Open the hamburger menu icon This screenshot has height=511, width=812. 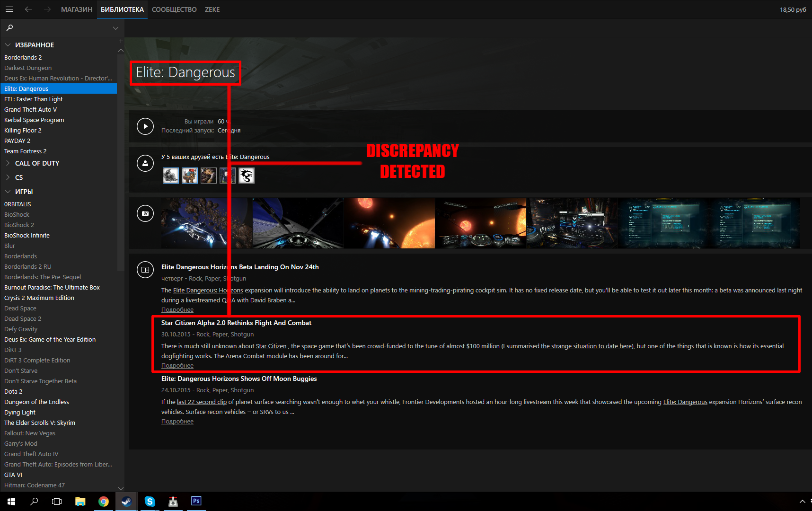tap(9, 9)
